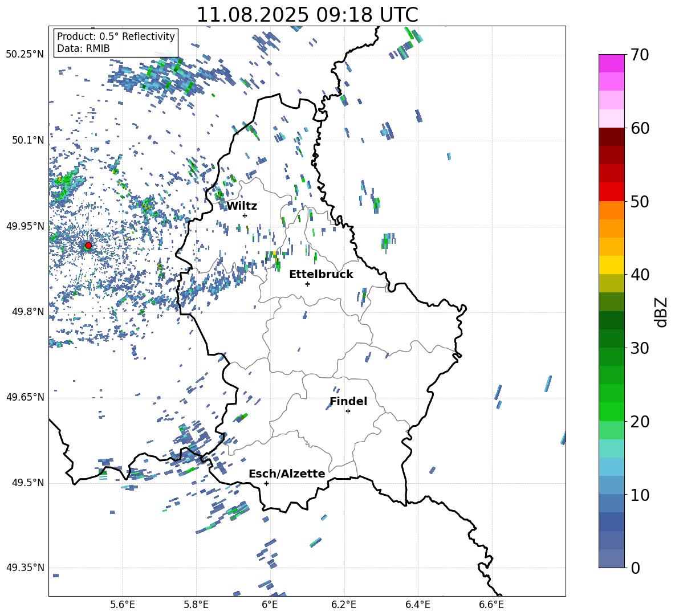Click the 49.65°N latitude label
This screenshot has height=616, width=675.
[x=25, y=397]
